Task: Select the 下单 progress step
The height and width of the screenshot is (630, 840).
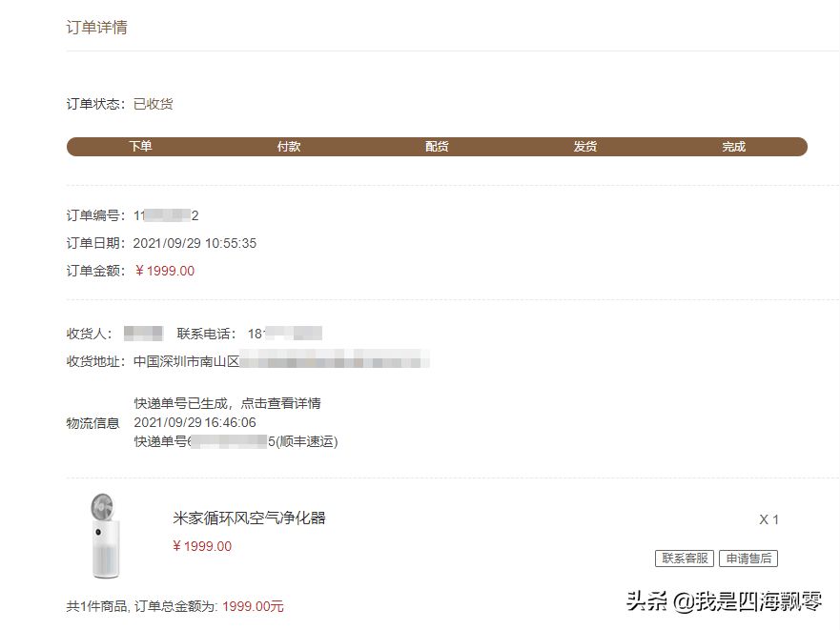Action: [140, 146]
